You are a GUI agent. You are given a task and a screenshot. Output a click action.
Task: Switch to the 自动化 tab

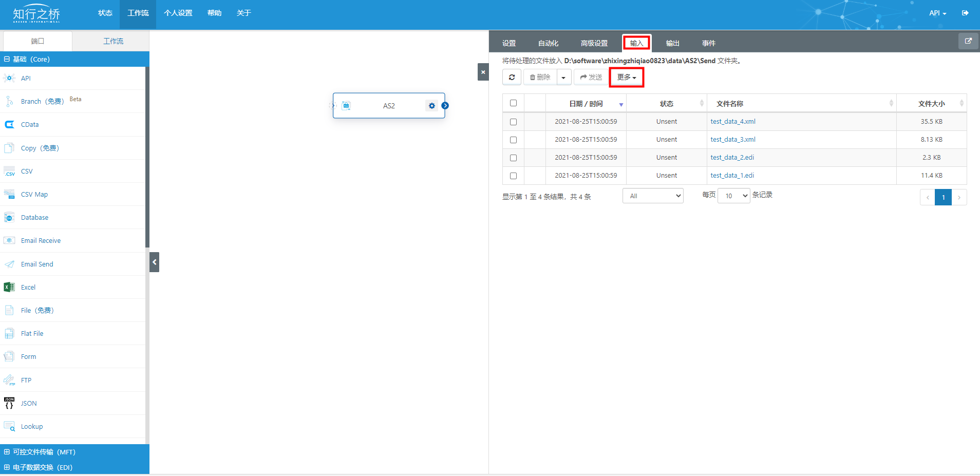pos(548,43)
